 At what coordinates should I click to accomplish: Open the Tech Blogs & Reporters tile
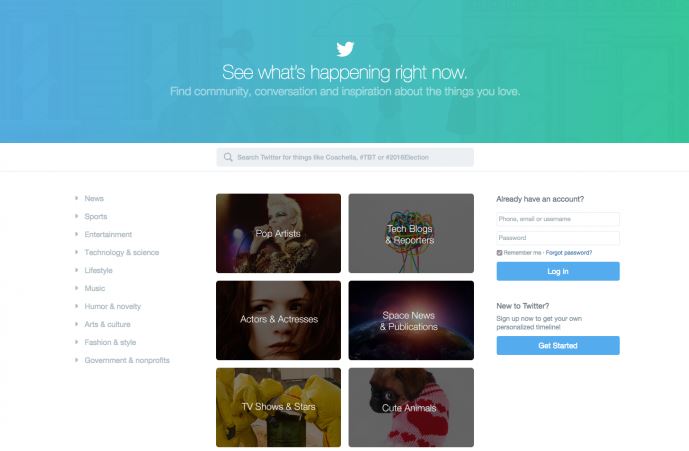click(411, 233)
